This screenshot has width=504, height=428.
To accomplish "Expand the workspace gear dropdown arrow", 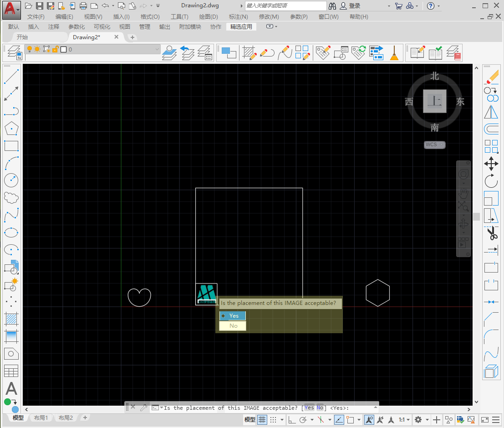I will (x=427, y=420).
